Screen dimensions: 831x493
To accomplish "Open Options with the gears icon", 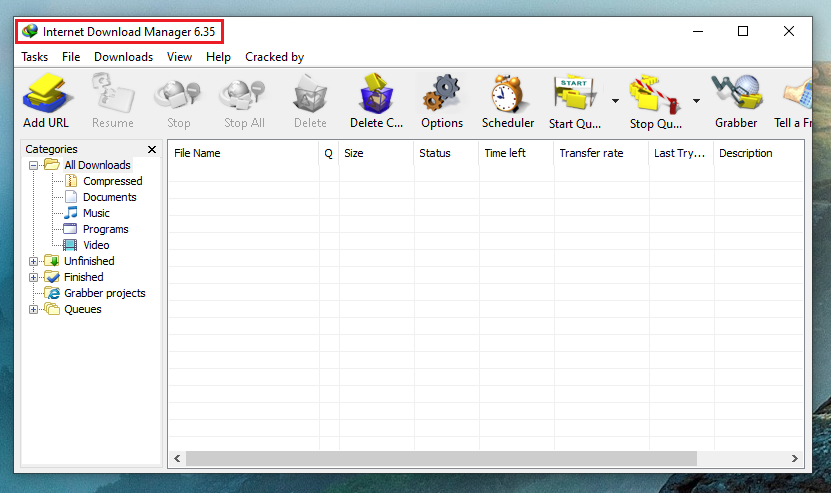I will pos(441,94).
